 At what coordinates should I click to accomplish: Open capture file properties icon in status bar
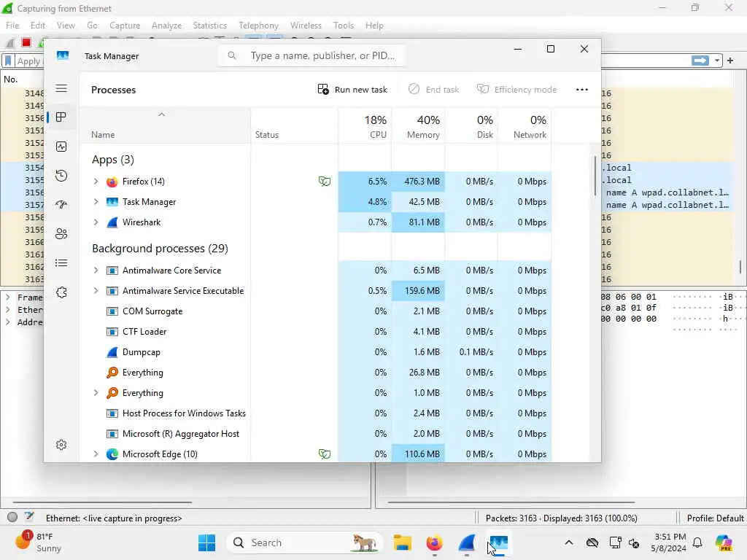(29, 517)
